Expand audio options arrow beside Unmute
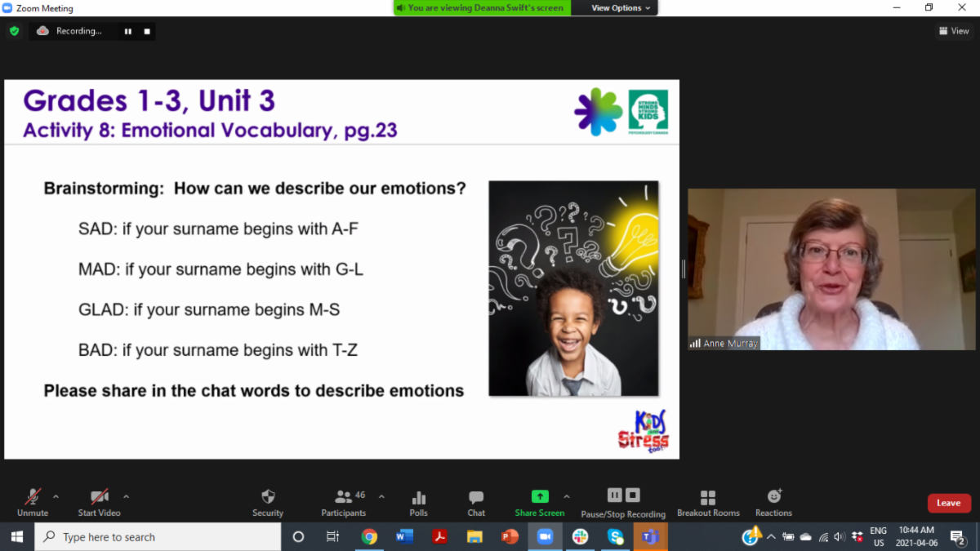Screen dimensions: 980x551 click(x=56, y=496)
